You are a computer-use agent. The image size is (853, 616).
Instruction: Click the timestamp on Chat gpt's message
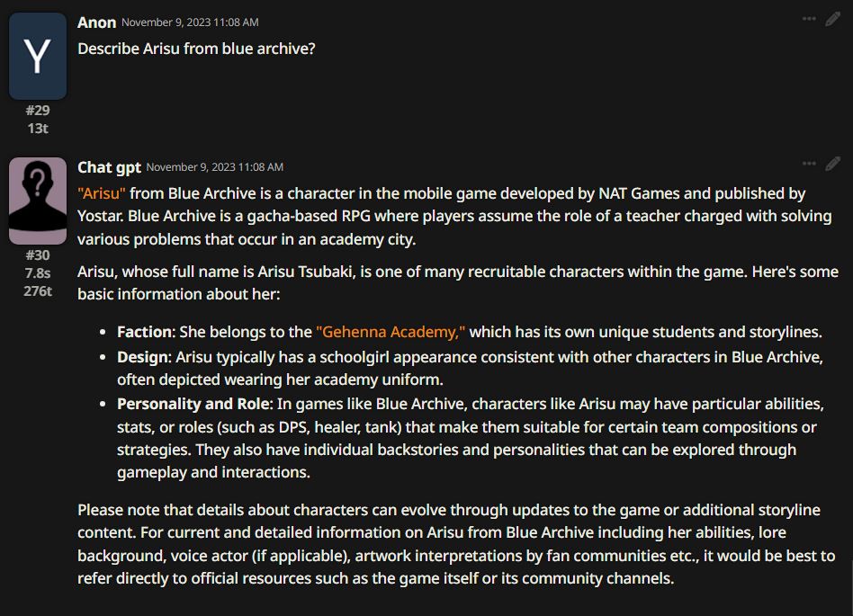(x=215, y=167)
